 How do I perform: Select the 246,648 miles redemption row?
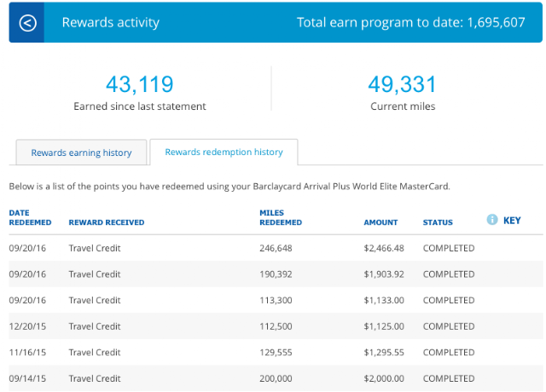(x=276, y=248)
